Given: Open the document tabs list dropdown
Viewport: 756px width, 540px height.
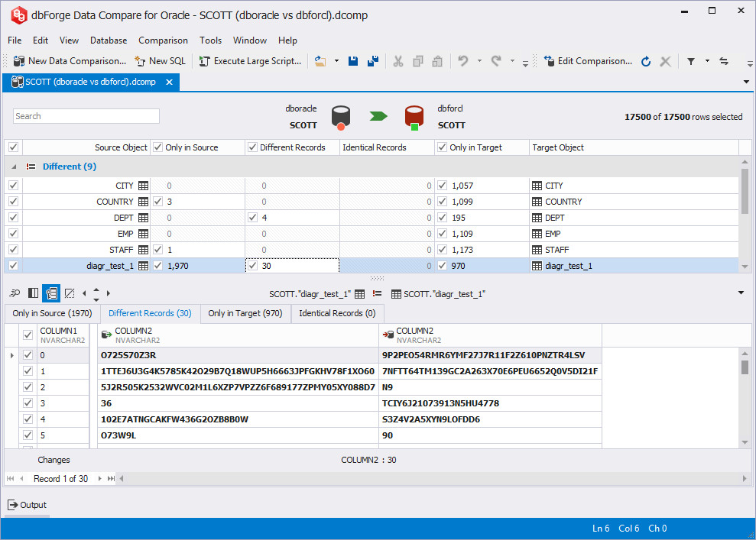Looking at the screenshot, I should [746, 82].
